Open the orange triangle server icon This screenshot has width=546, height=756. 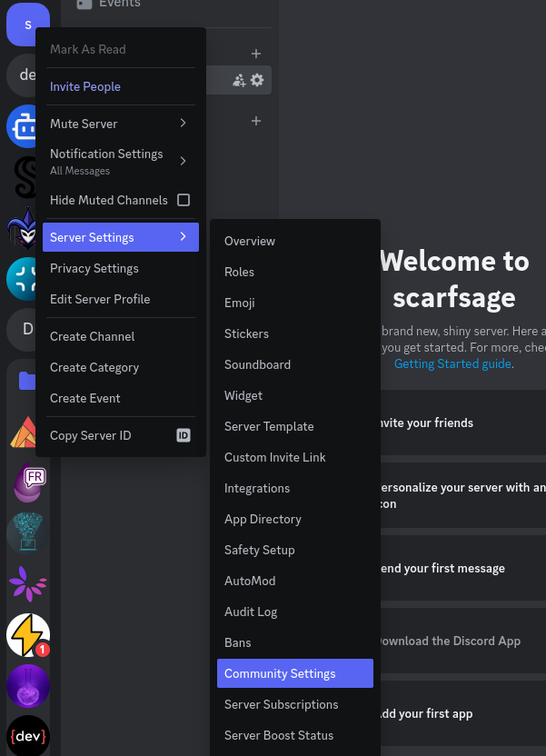(23, 432)
